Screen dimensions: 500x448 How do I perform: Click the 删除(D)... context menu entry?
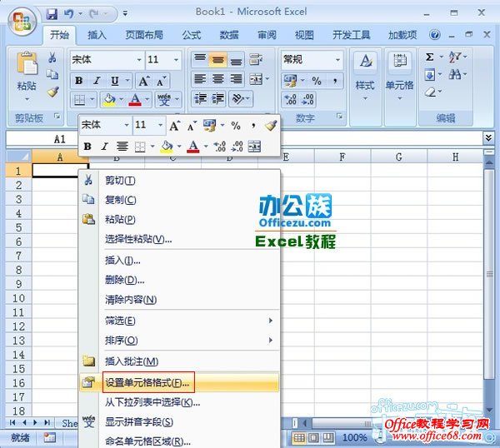coord(179,280)
